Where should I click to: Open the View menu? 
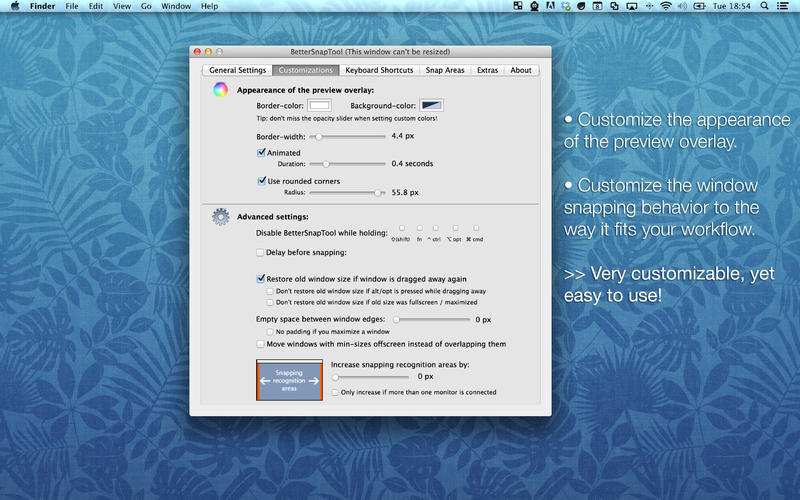click(x=122, y=6)
